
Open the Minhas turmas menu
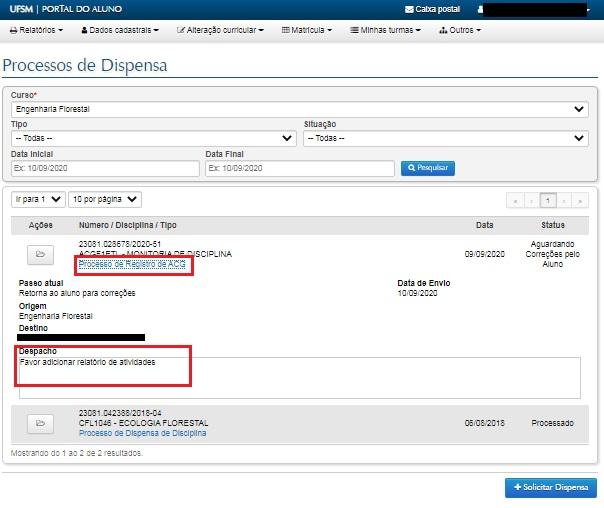[385, 30]
